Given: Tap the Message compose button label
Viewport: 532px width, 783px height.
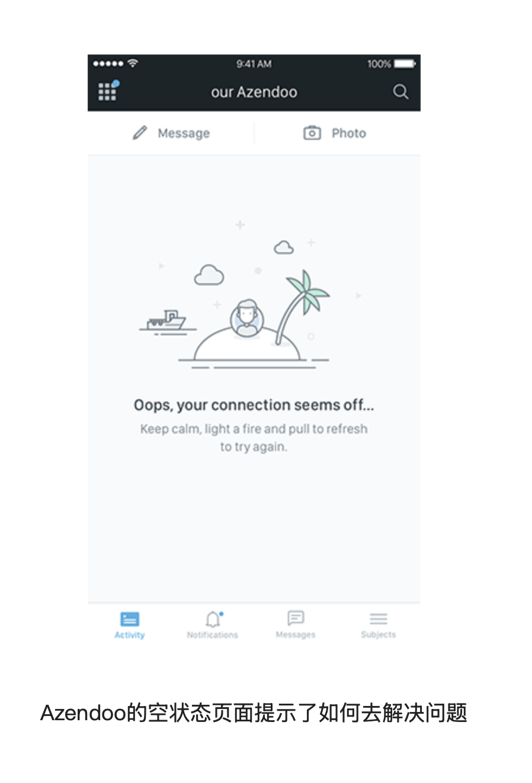Looking at the screenshot, I should coord(184,133).
